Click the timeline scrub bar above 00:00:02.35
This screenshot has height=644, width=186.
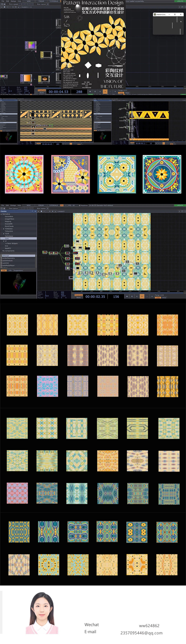point(106,291)
